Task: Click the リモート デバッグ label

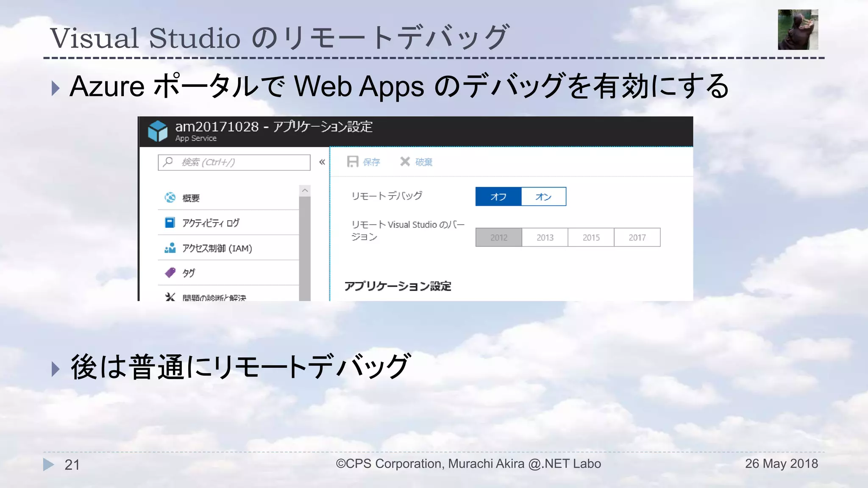Action: (387, 196)
